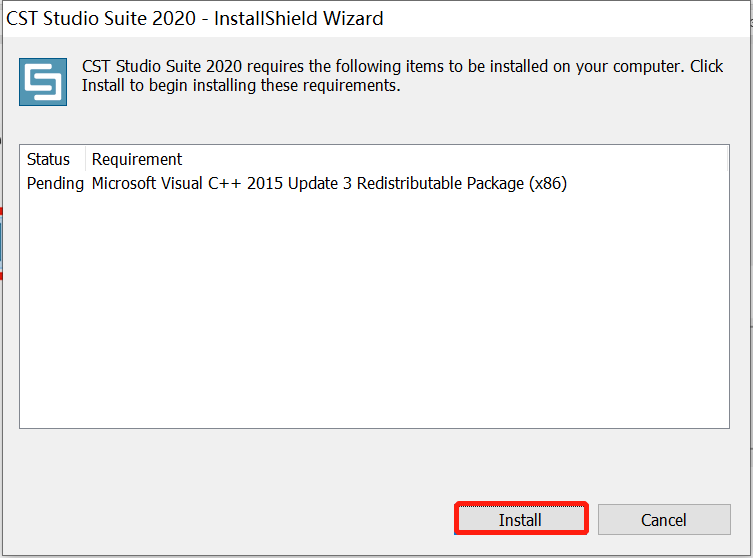Click the empty area of the requirements list

(x=374, y=300)
